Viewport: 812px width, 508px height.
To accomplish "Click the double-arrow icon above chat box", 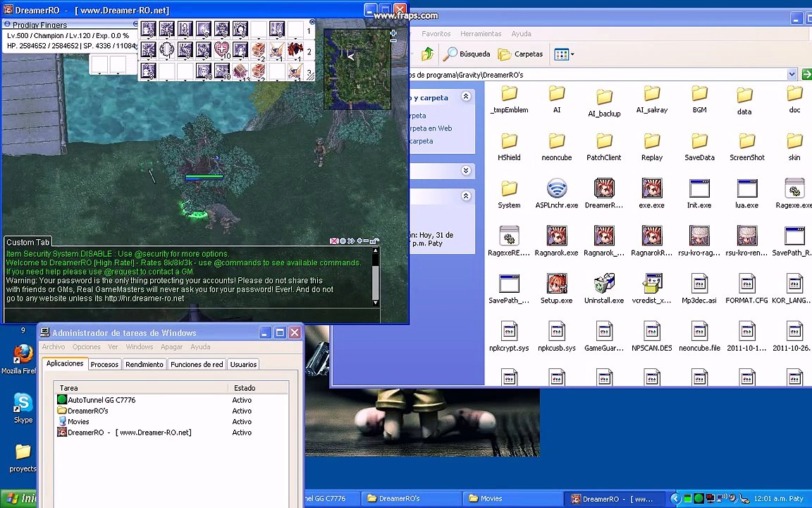I will pos(350,241).
